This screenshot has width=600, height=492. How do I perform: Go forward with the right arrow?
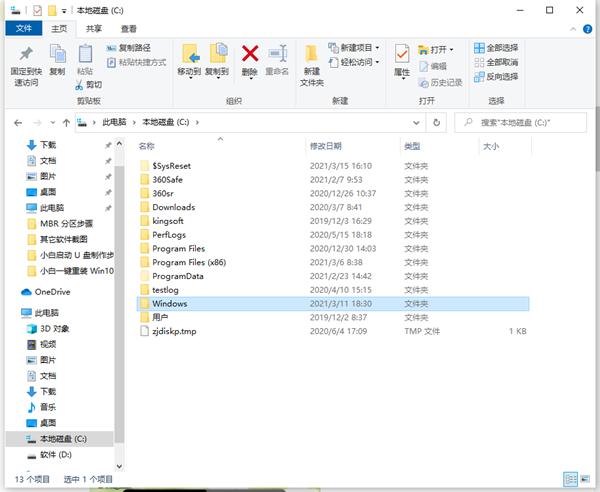(x=37, y=123)
